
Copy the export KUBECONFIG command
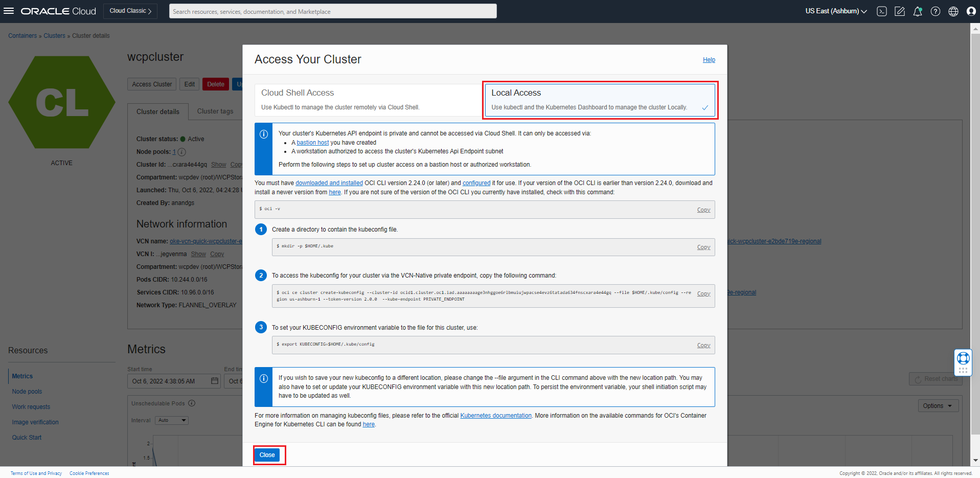pyautogui.click(x=703, y=346)
